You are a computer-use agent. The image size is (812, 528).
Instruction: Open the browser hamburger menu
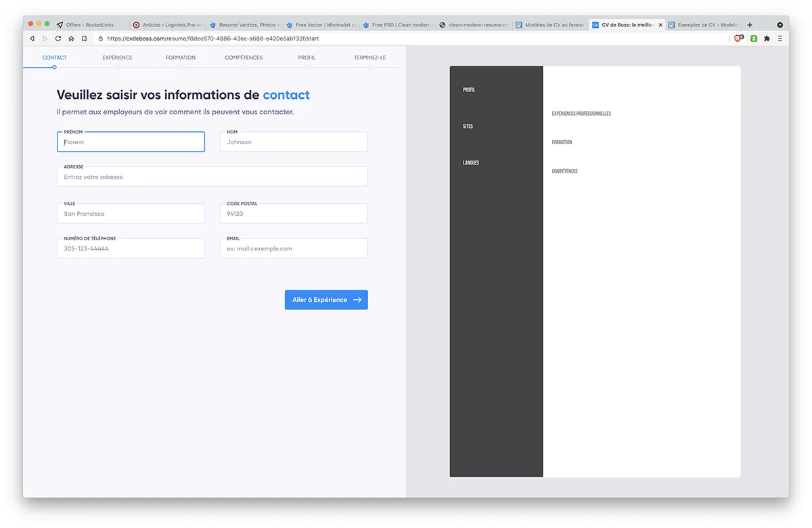[x=780, y=39]
